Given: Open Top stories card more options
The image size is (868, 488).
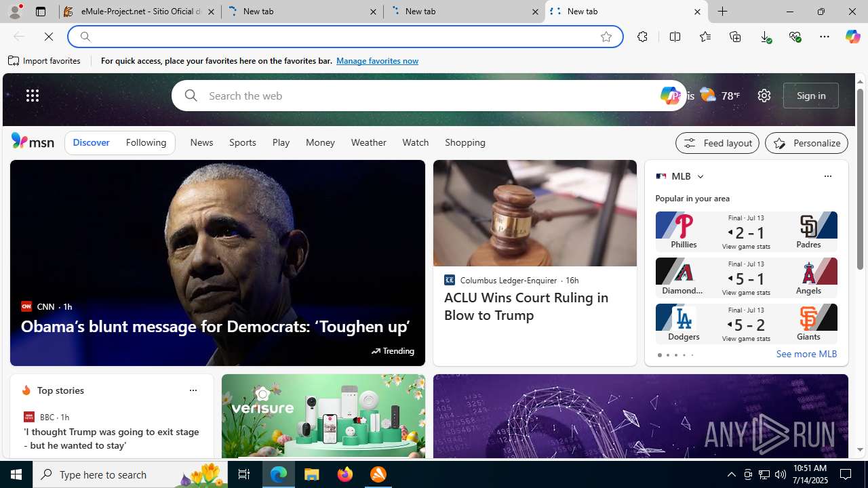Looking at the screenshot, I should [193, 390].
